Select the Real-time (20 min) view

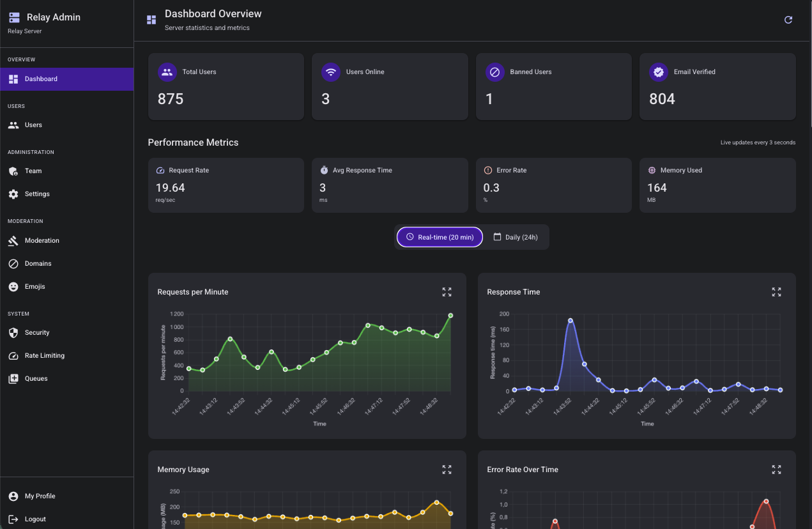(440, 237)
